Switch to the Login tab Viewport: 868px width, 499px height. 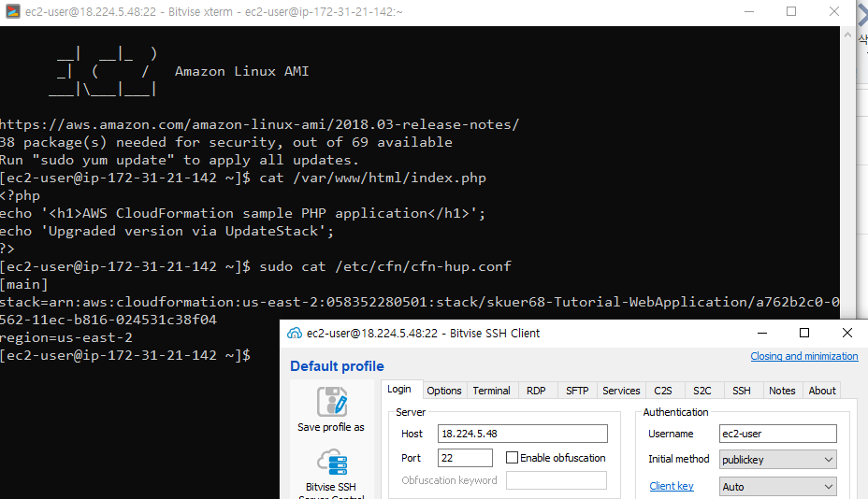[x=399, y=389]
